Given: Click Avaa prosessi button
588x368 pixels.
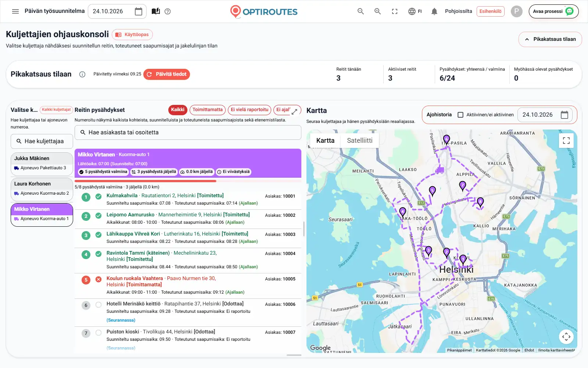Looking at the screenshot, I should point(553,11).
